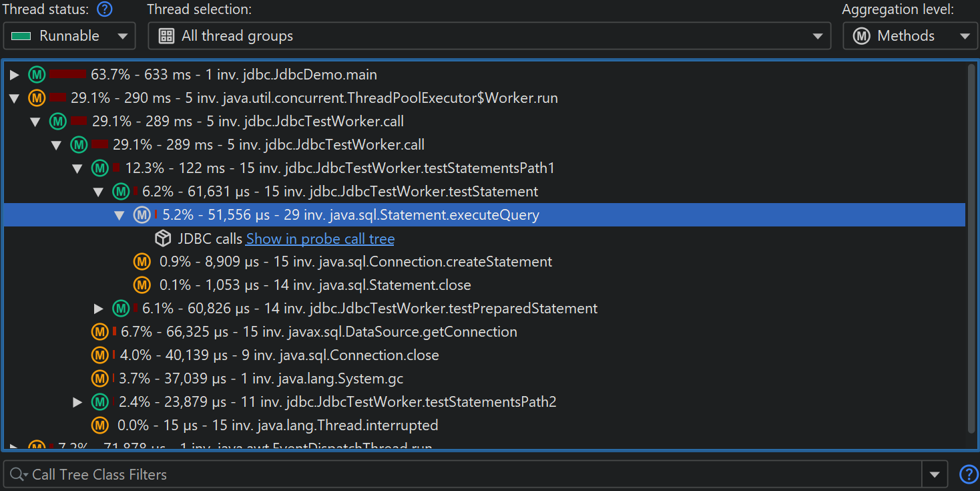Open the Methods aggregation level dropdown
The width and height of the screenshot is (980, 491).
click(x=909, y=36)
